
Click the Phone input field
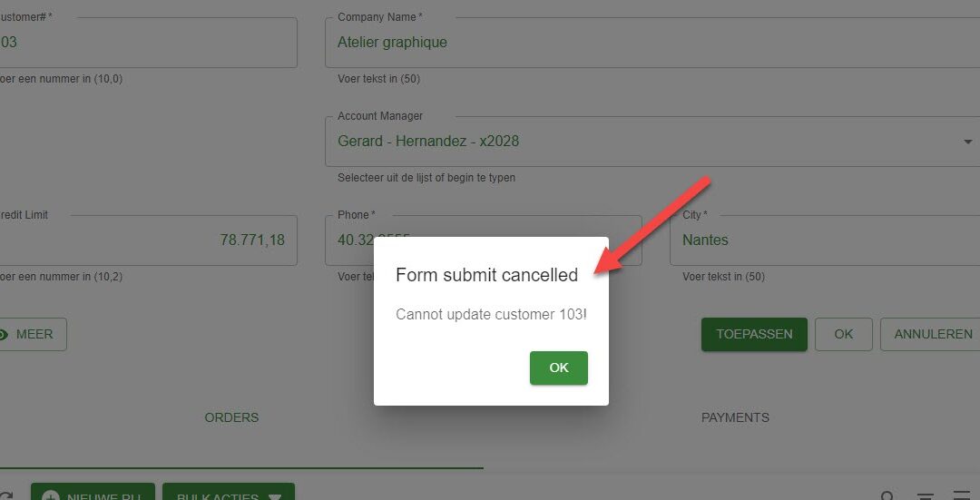483,240
